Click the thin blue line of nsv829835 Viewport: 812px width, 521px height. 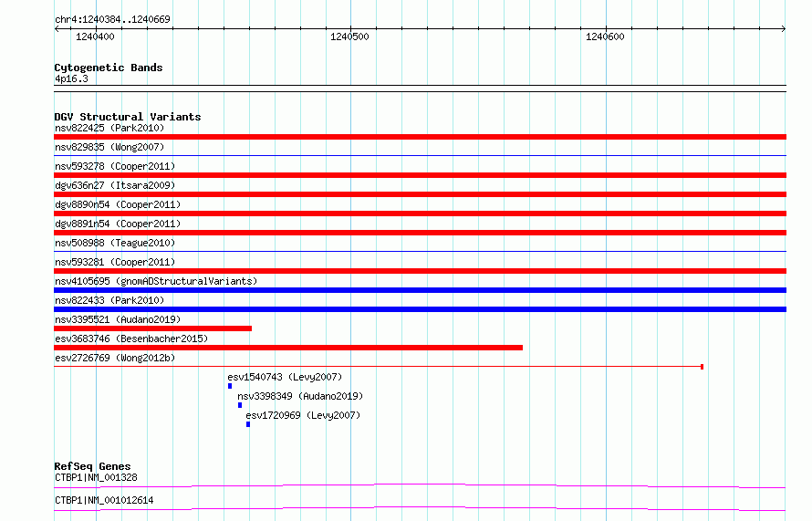coord(420,155)
